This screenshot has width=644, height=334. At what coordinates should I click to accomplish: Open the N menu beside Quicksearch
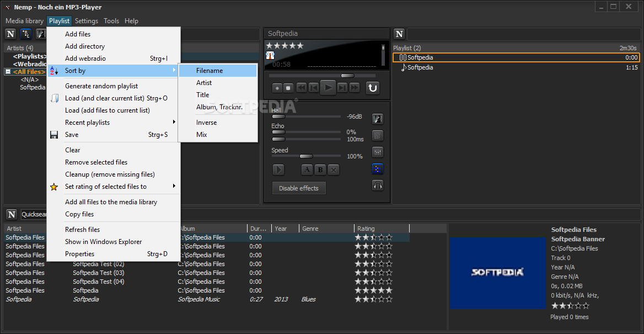click(12, 214)
